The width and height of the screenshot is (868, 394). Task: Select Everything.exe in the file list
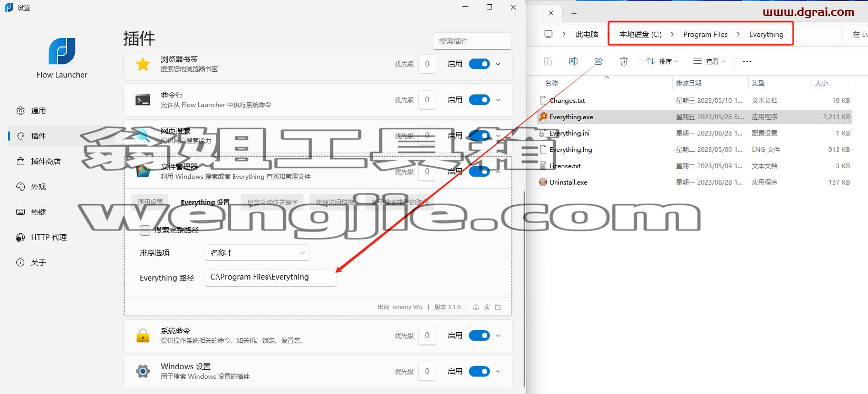click(695, 117)
